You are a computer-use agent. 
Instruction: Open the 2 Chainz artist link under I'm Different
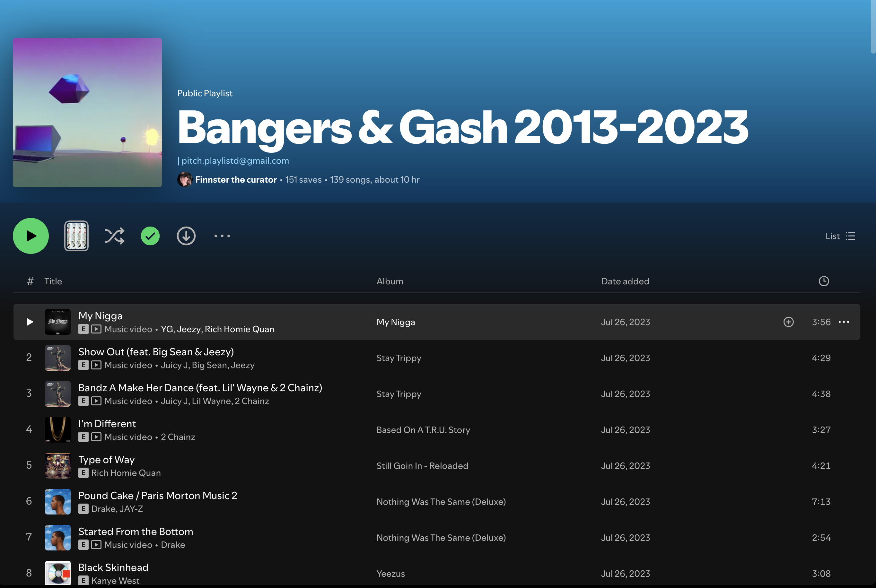pos(178,437)
